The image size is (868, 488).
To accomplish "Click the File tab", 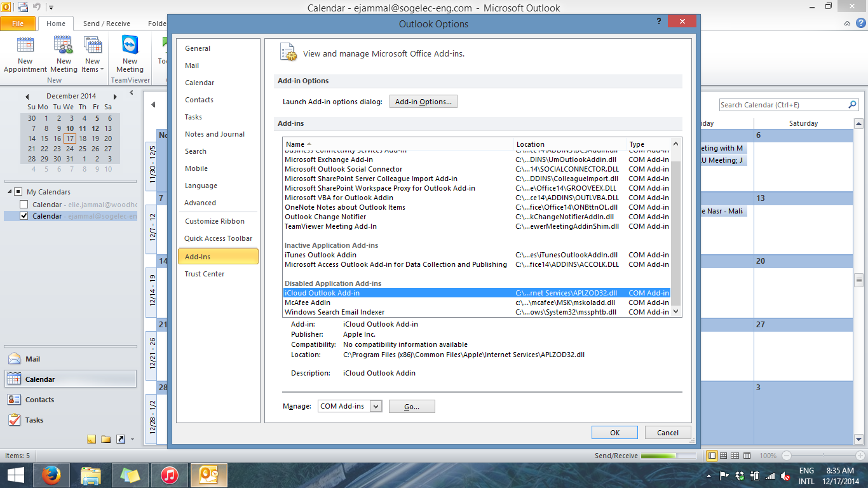I will pyautogui.click(x=18, y=24).
